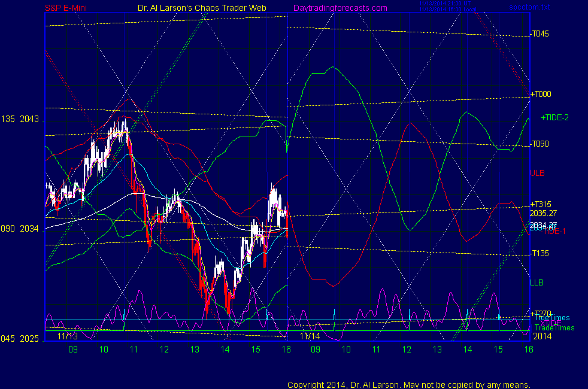This screenshot has width=588, height=389.
Task: Click the 'spcctom.txt' file name label
Action: [x=529, y=7]
